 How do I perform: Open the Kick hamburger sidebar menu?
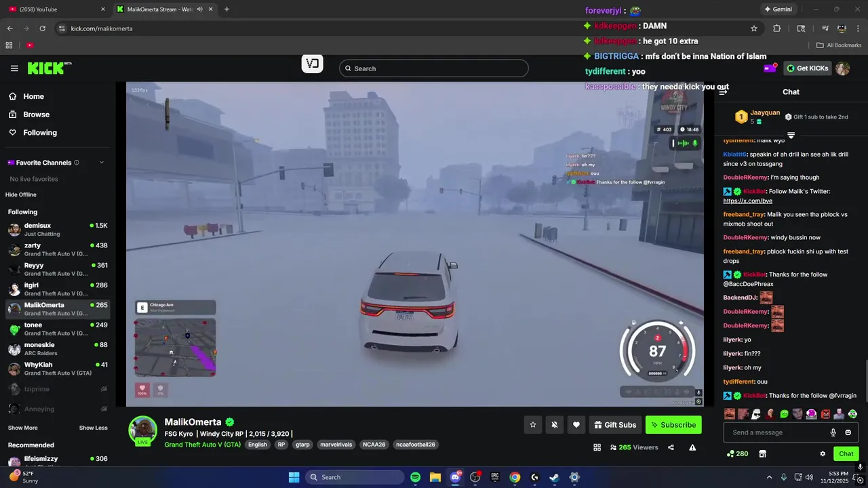click(x=14, y=68)
